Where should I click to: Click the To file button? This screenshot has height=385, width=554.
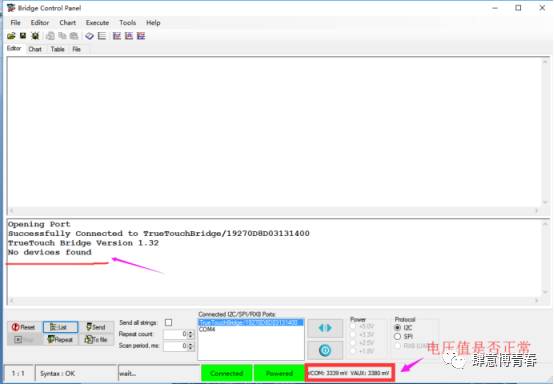96,339
